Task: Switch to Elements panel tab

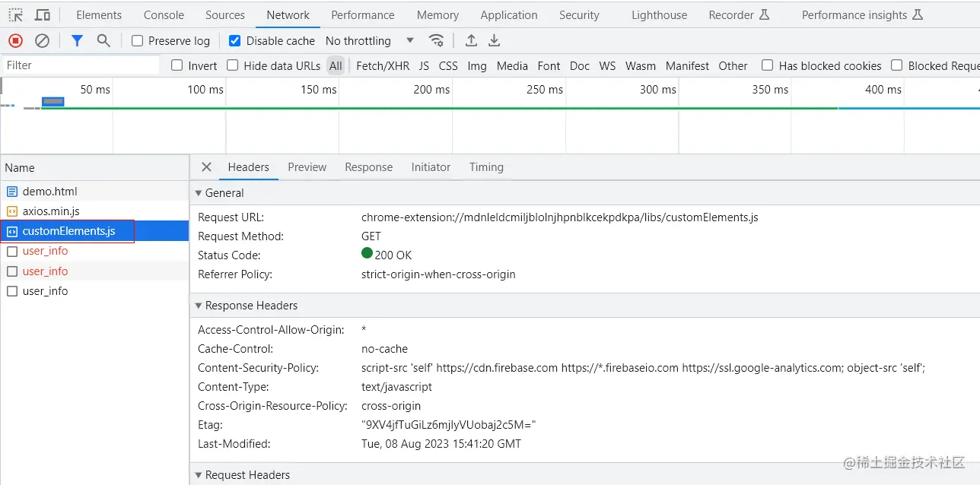Action: [x=99, y=15]
